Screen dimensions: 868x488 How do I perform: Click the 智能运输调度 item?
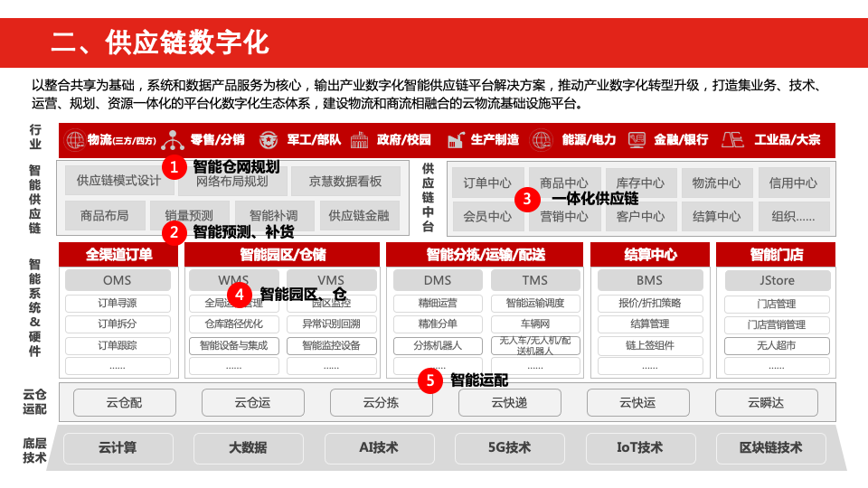(x=535, y=304)
